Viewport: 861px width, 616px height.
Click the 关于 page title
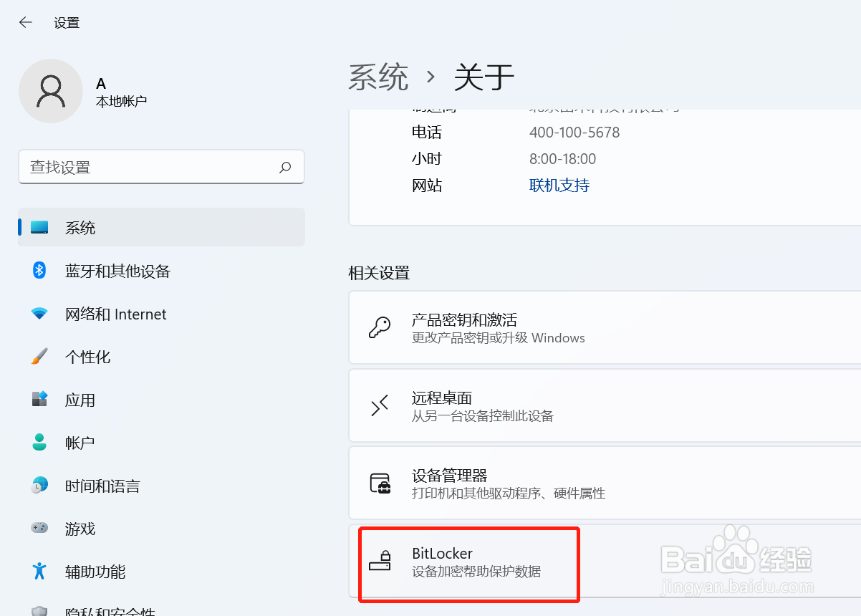point(484,77)
